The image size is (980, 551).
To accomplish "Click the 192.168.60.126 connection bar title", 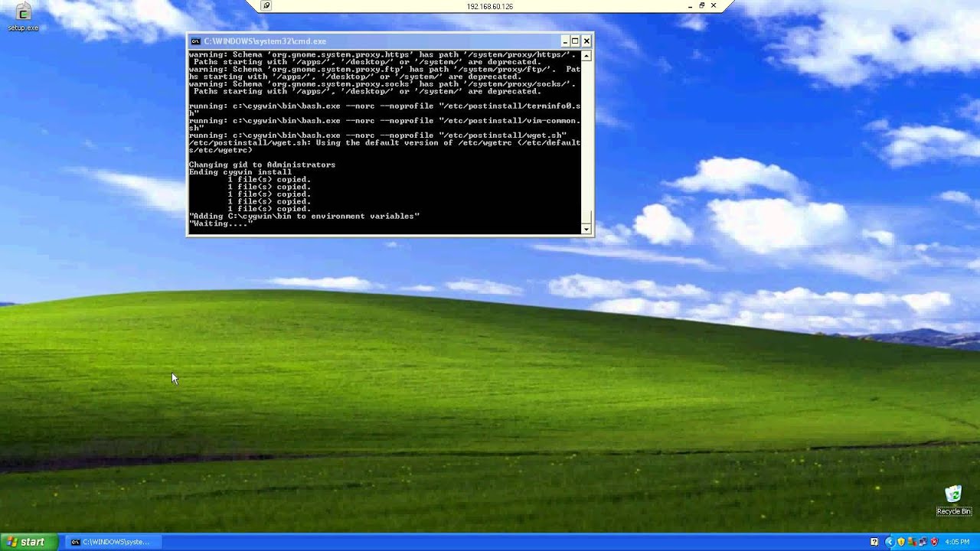I will pyautogui.click(x=490, y=7).
